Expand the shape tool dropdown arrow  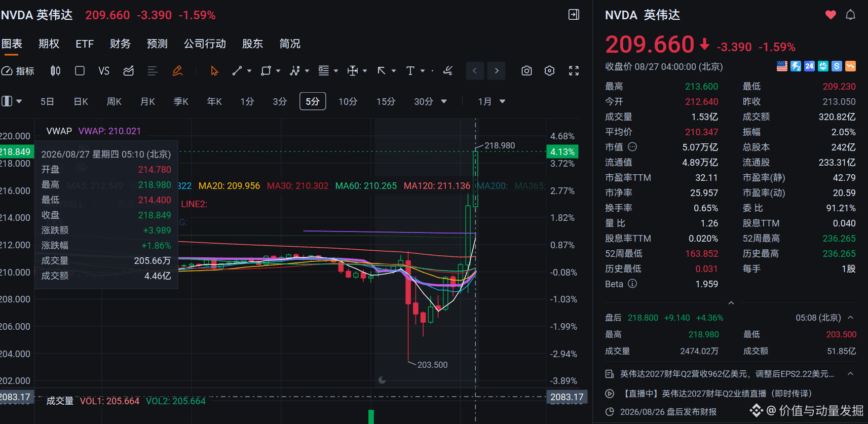pyautogui.click(x=278, y=71)
